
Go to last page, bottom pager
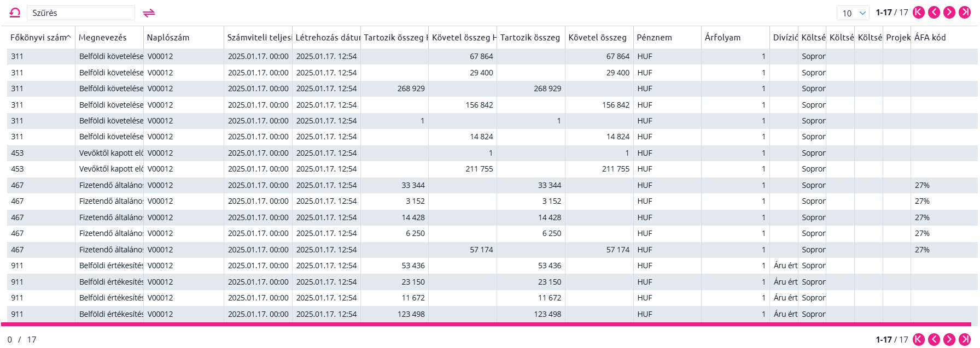click(965, 339)
